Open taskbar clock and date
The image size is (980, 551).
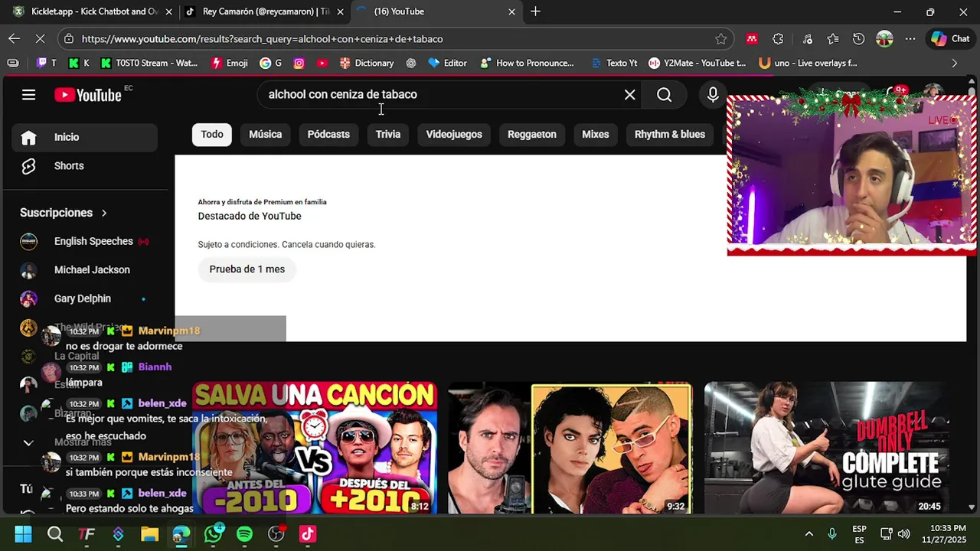tap(943, 534)
